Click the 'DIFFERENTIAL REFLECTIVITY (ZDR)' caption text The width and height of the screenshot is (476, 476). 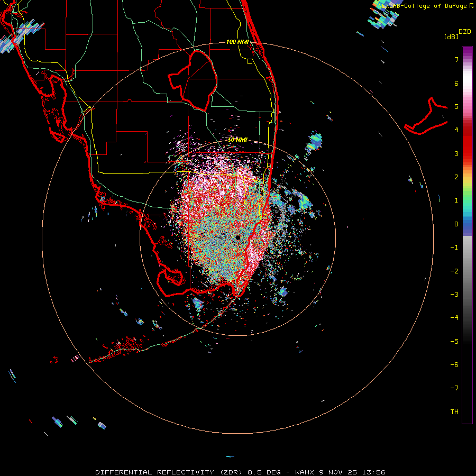168,472
